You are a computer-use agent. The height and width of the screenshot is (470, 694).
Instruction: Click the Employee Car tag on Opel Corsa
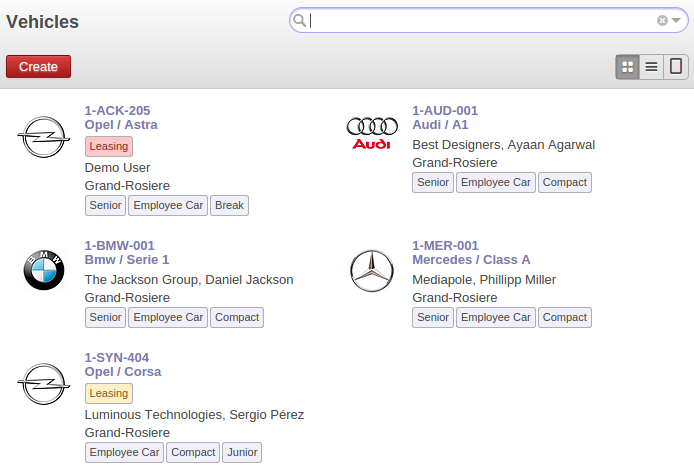click(124, 452)
